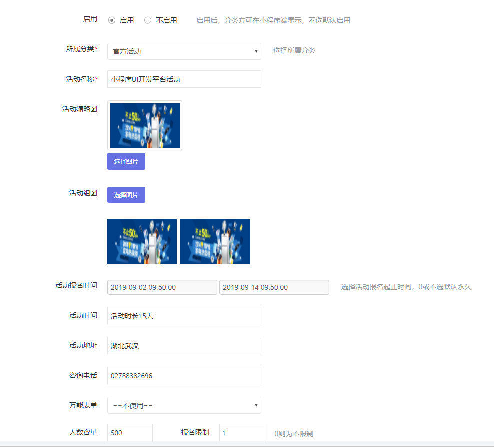Screen dimensions: 494x448
Task: Click the hint text 选择所属分类
Action: click(x=294, y=50)
